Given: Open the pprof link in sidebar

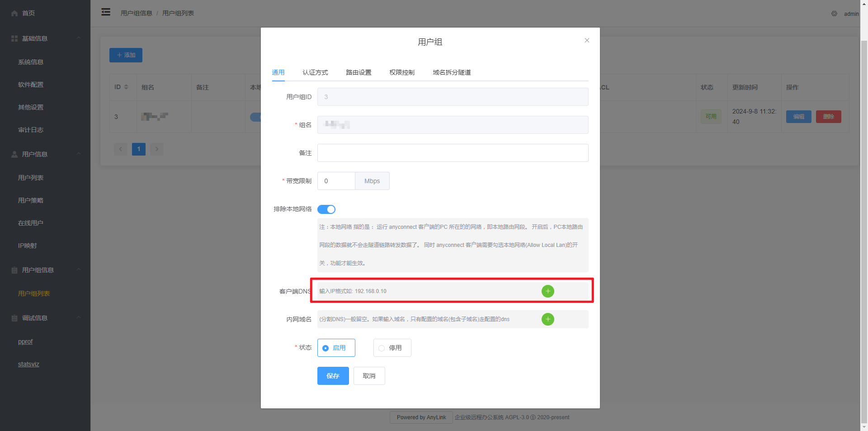Looking at the screenshot, I should click(x=25, y=341).
